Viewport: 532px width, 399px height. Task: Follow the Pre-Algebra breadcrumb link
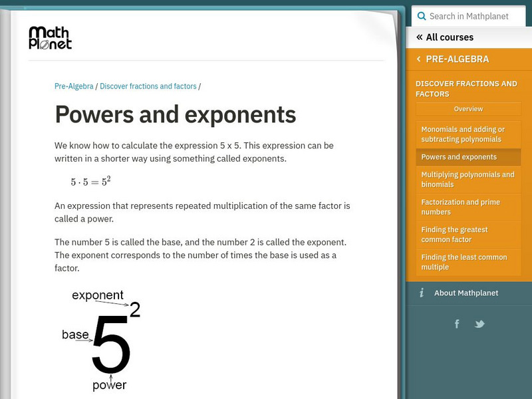74,86
